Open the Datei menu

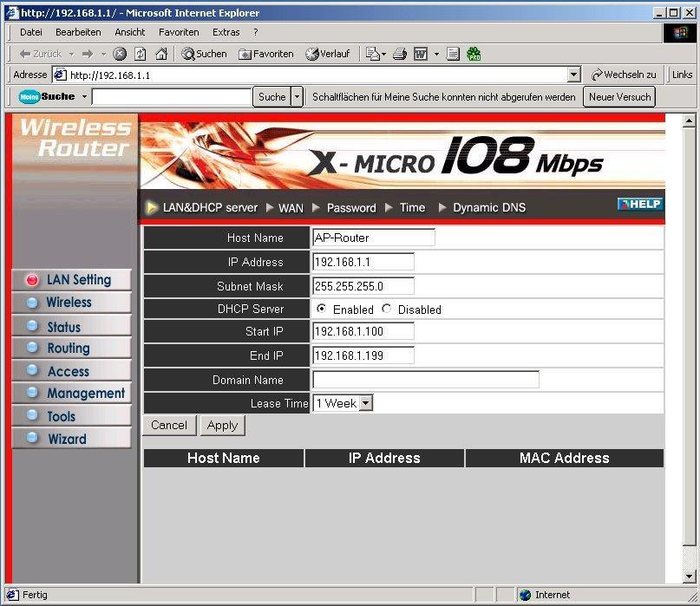(x=31, y=32)
